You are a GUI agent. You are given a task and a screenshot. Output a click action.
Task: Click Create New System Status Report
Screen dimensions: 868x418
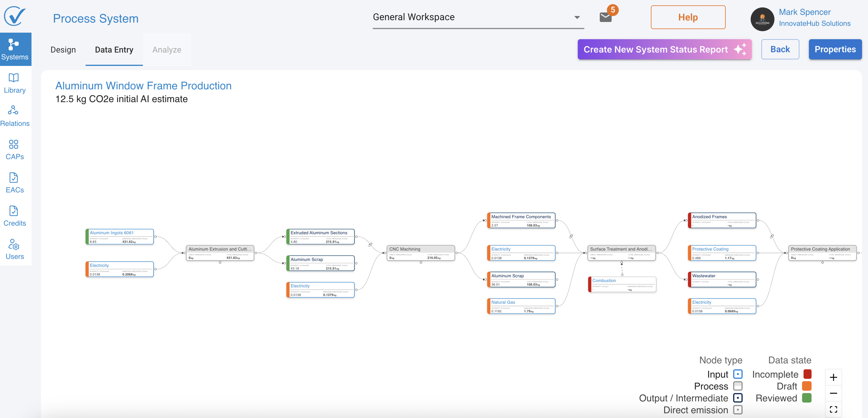[665, 50]
